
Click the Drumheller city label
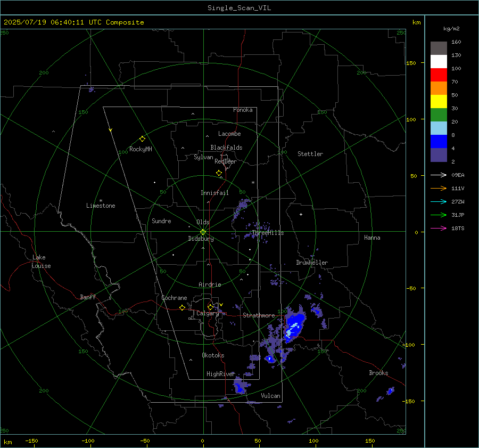coord(312,263)
